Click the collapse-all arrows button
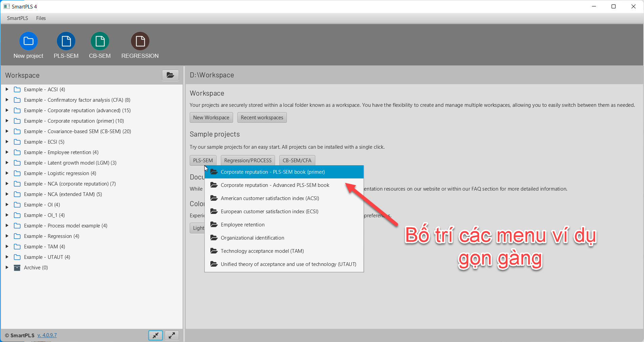 coord(156,335)
